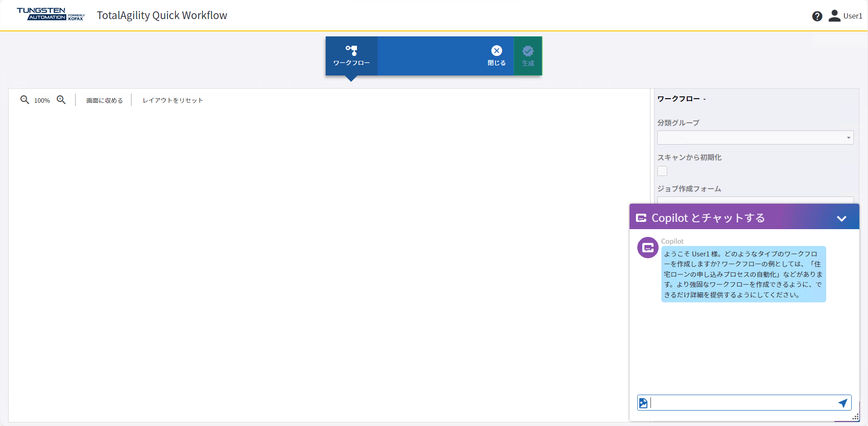868x426 pixels.
Task: Collapse the Copilot chat with the chevron
Action: [842, 217]
